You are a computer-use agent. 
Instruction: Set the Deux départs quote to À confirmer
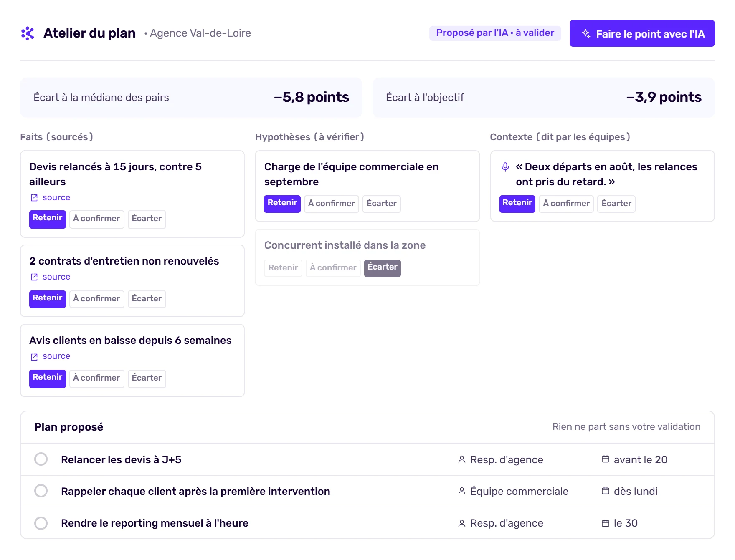[566, 204]
